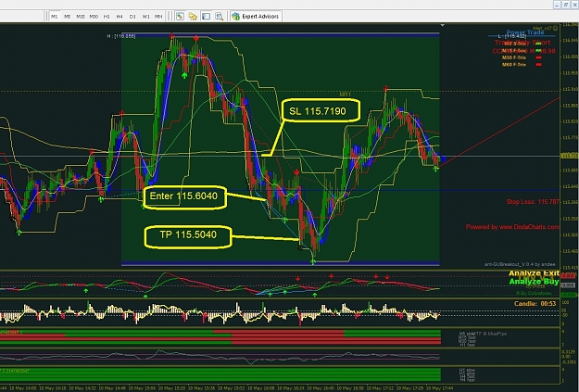Select the W1 weekly timeframe
The height and width of the screenshot is (392, 579).
145,17
